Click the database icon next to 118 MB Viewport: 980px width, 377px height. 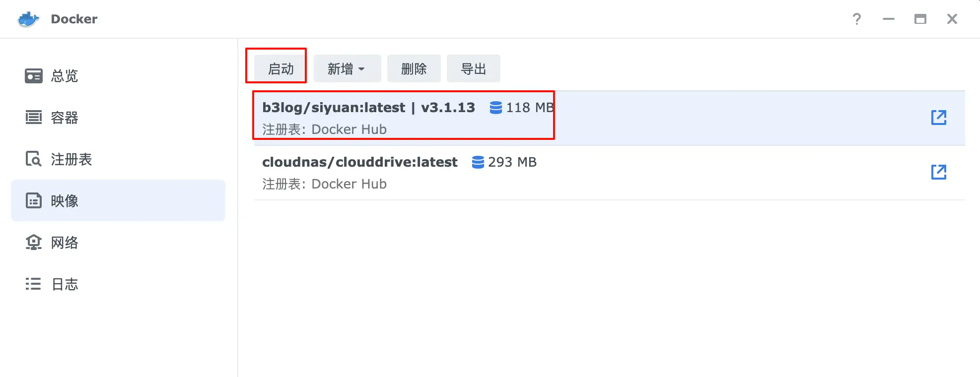point(495,107)
